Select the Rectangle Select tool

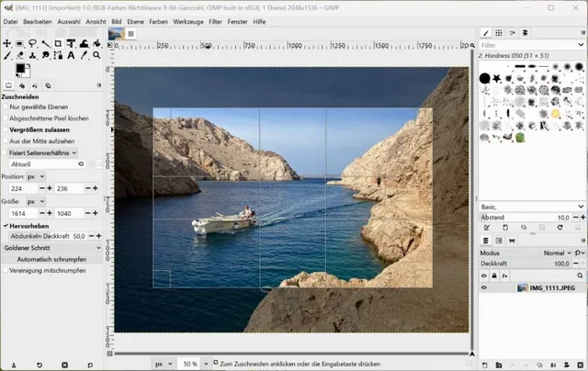click(19, 43)
